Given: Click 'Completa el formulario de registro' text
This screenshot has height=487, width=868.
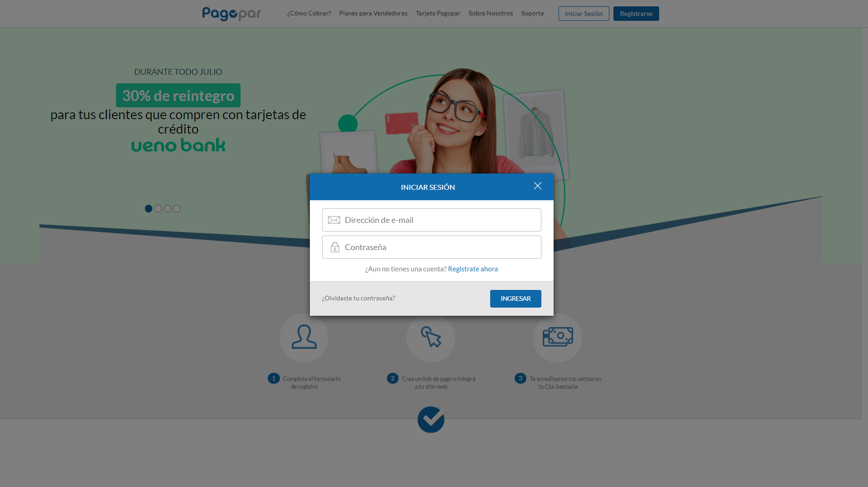Looking at the screenshot, I should (312, 382).
